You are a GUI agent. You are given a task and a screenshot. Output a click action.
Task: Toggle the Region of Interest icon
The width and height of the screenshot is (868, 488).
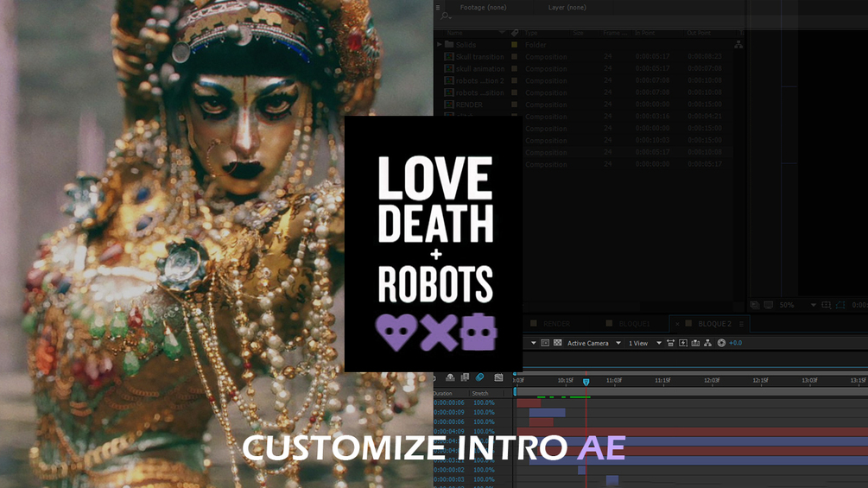(827, 305)
